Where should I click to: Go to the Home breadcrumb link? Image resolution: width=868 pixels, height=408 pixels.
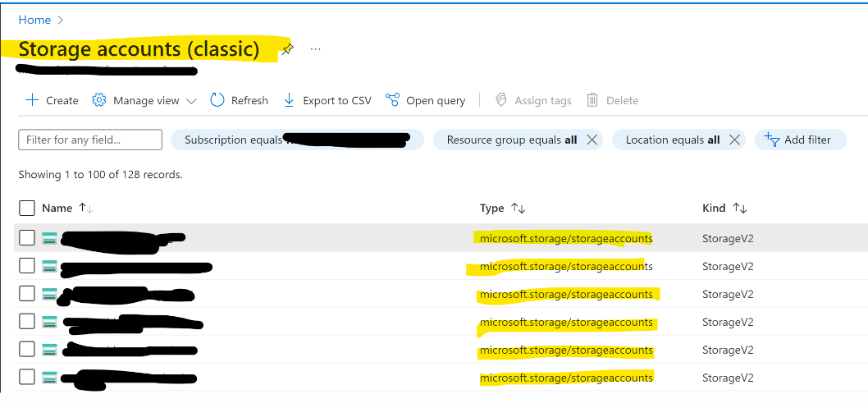[x=34, y=20]
